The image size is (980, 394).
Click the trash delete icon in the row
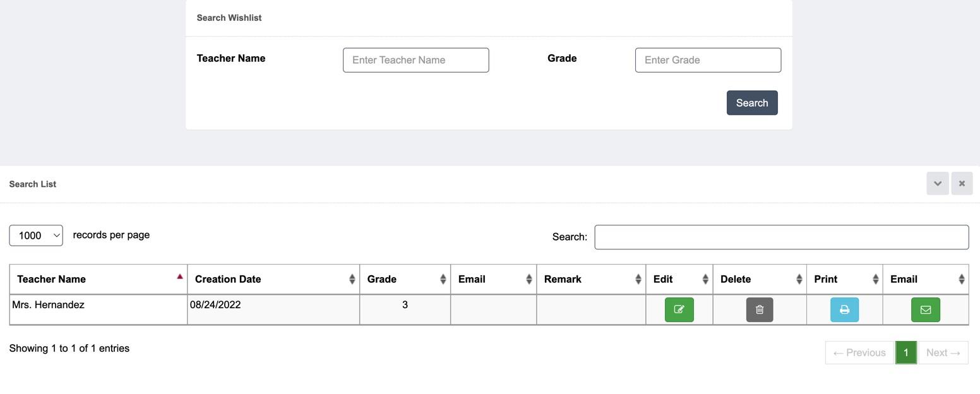click(x=760, y=309)
